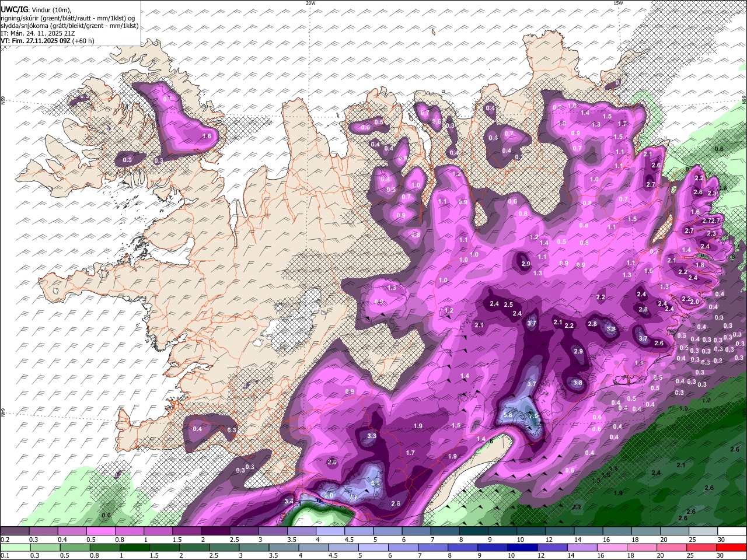This screenshot has width=747, height=560.
Task: Click the darkest green lower-legend swatch starting at 1
Action: (134, 548)
